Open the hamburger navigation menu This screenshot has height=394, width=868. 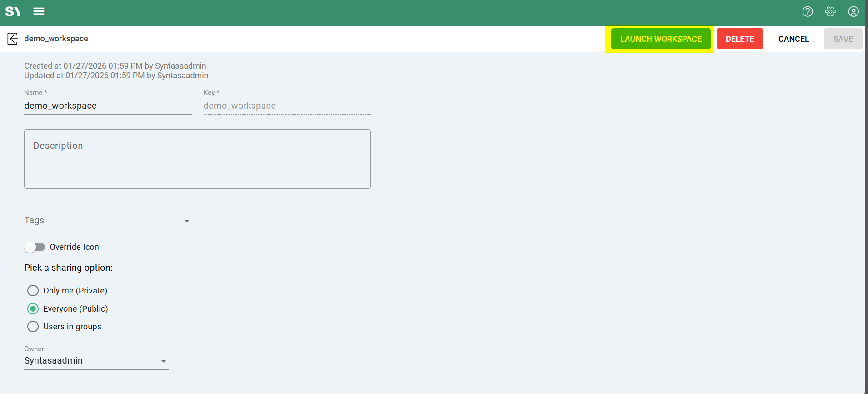39,11
